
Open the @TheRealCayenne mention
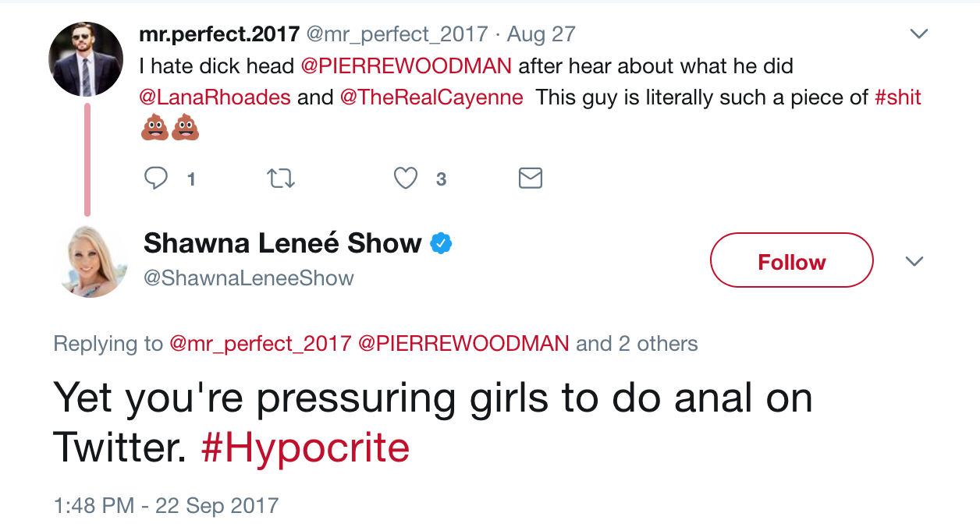[x=431, y=97]
